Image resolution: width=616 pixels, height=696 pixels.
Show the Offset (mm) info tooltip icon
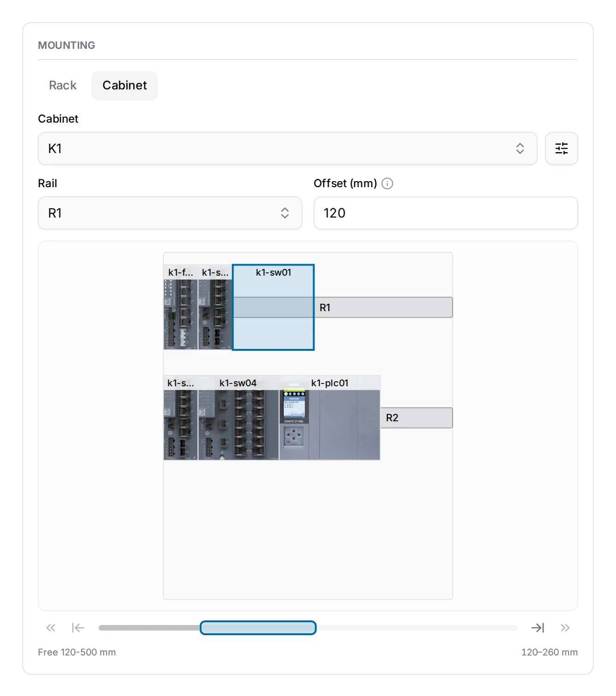click(387, 183)
